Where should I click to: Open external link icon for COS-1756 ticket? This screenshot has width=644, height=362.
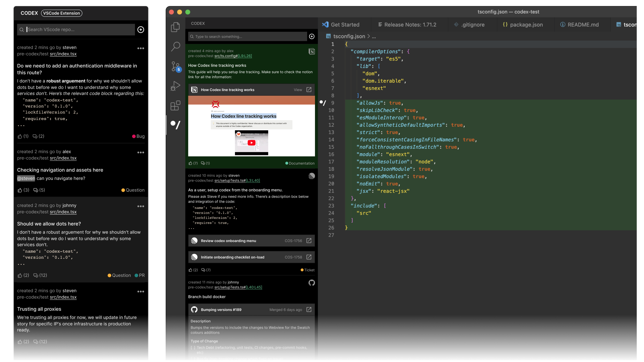coord(309,240)
